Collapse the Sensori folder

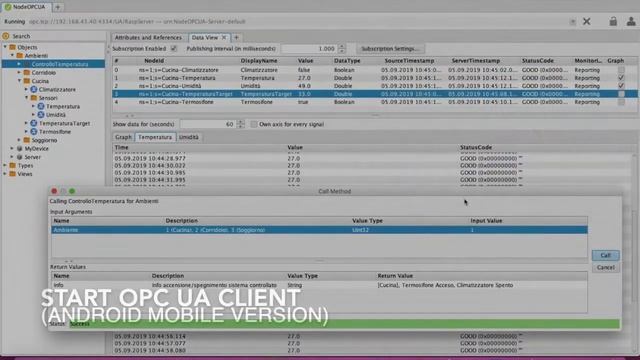[27, 98]
